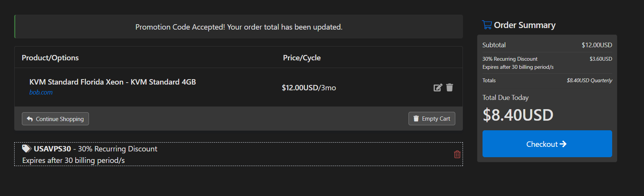Click the trash icon inside Empty Cart

click(x=416, y=119)
